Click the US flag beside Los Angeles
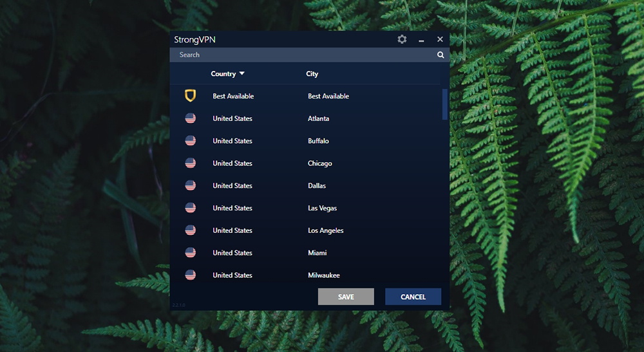The height and width of the screenshot is (352, 644). coord(190,230)
